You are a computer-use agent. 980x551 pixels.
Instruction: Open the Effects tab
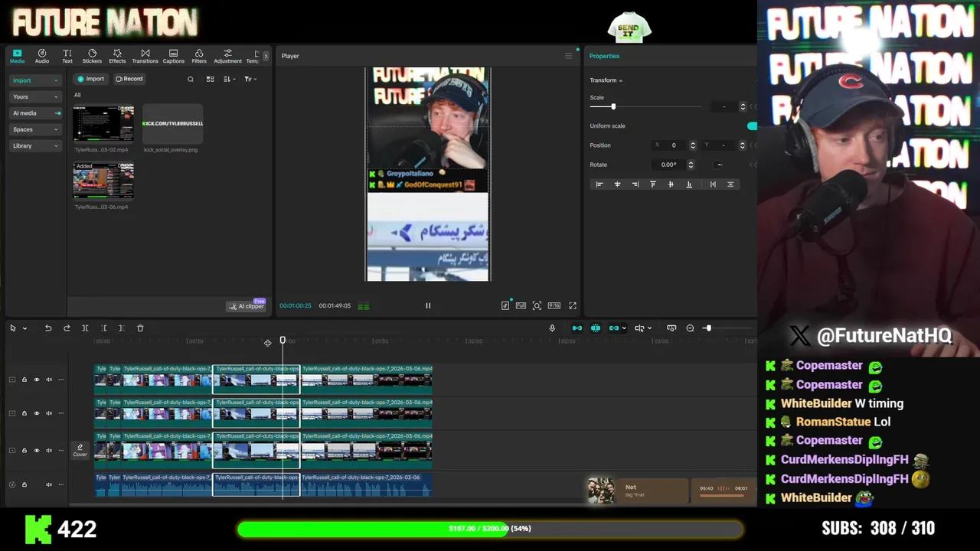pos(117,56)
